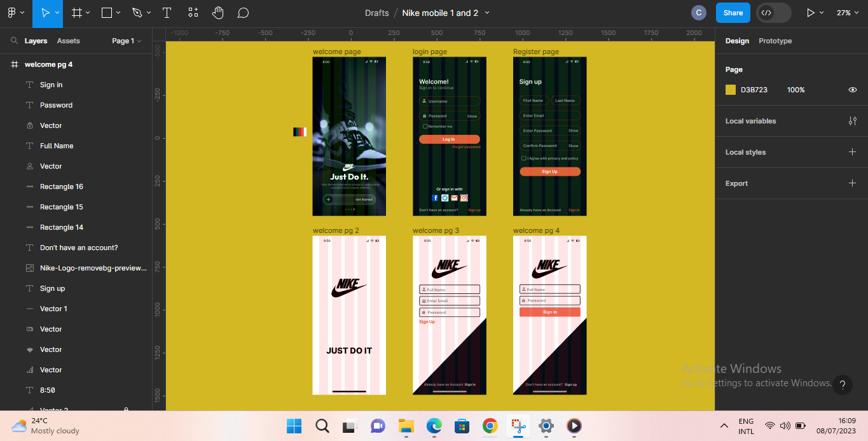This screenshot has height=441, width=868.
Task: Click the lock icon on Vector 2 layer
Action: point(126,409)
